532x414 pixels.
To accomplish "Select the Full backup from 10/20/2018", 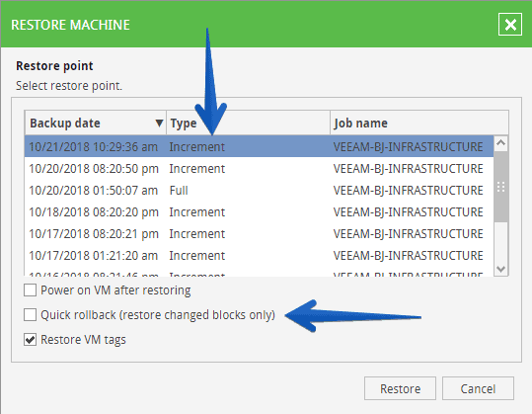I will [x=260, y=190].
